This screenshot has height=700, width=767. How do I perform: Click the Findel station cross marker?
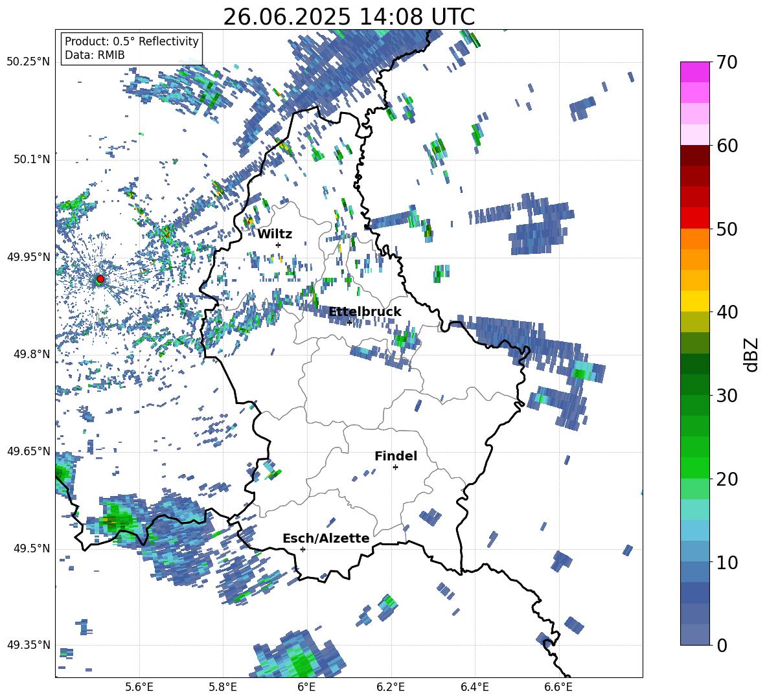pyautogui.click(x=395, y=468)
